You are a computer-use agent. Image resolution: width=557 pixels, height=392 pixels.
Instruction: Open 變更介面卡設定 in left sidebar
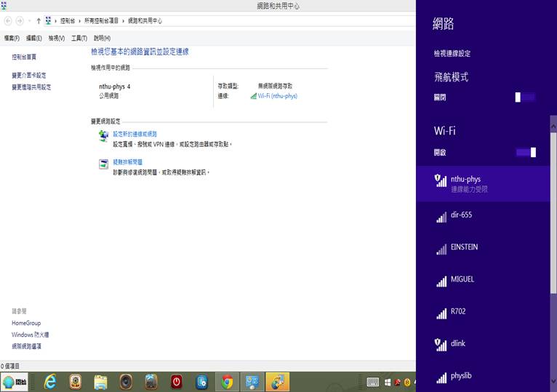point(29,75)
